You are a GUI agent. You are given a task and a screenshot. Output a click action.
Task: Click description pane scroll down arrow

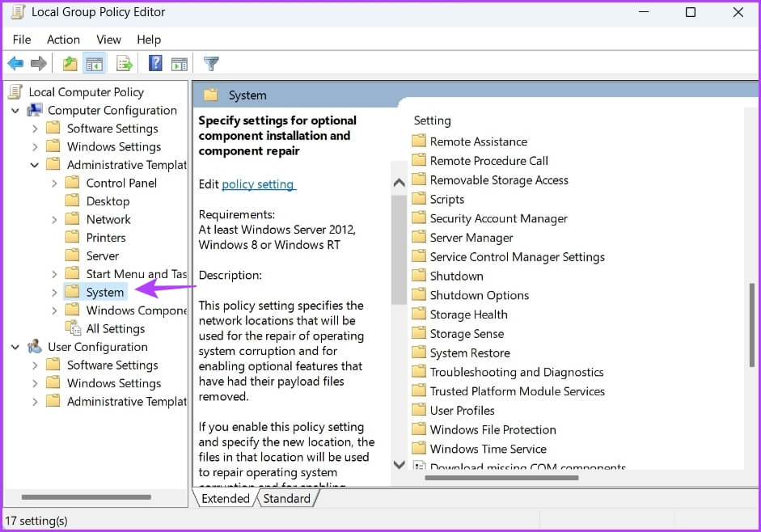pos(399,465)
